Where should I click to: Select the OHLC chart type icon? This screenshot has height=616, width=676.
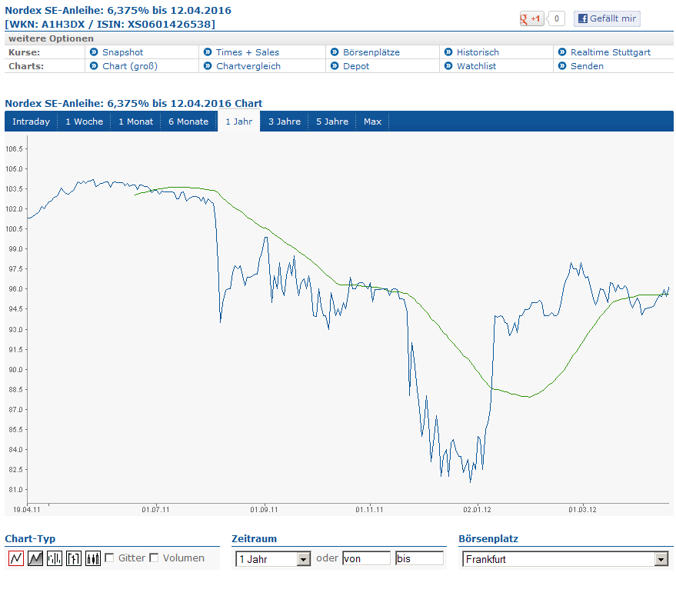pyautogui.click(x=74, y=558)
